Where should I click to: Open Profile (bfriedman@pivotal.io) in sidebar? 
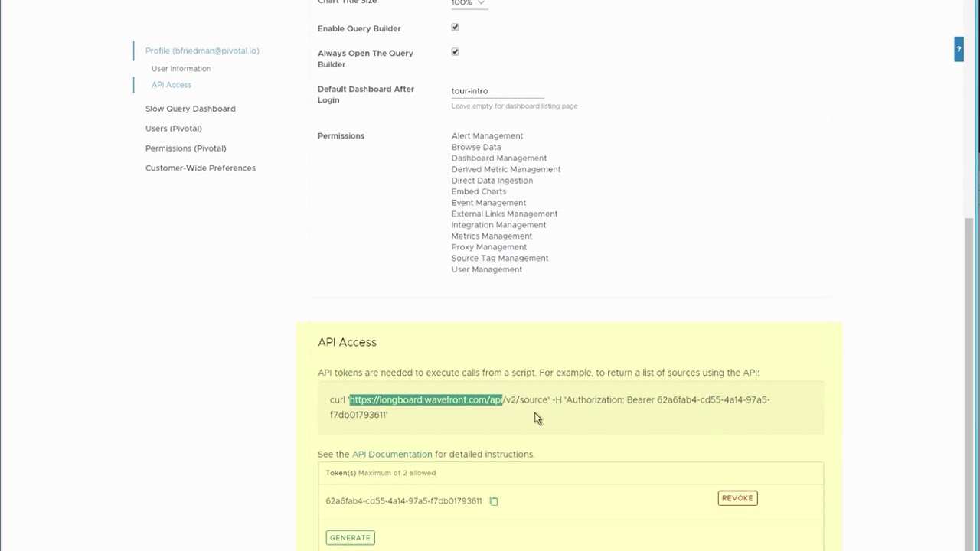202,51
